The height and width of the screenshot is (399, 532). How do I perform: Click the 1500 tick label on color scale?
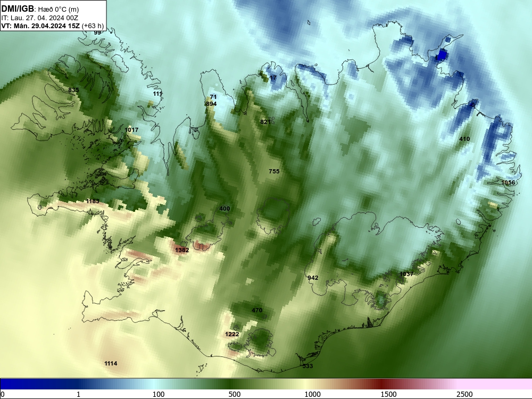click(x=388, y=394)
